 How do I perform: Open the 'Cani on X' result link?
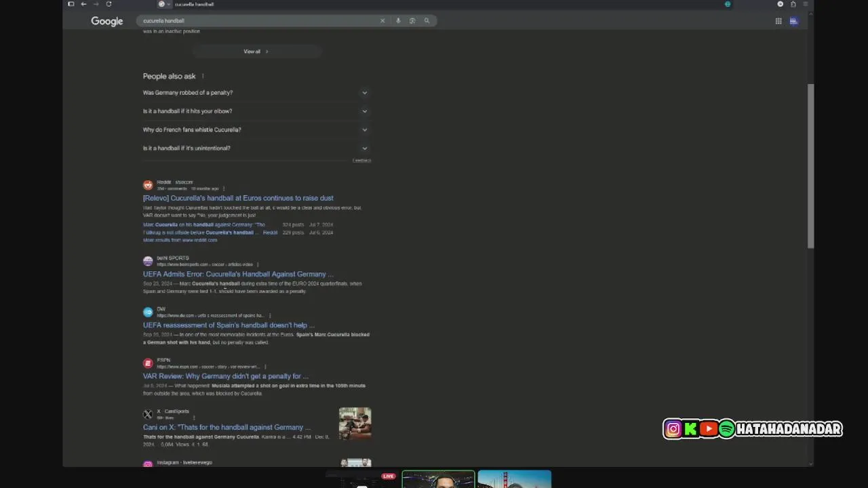226,427
